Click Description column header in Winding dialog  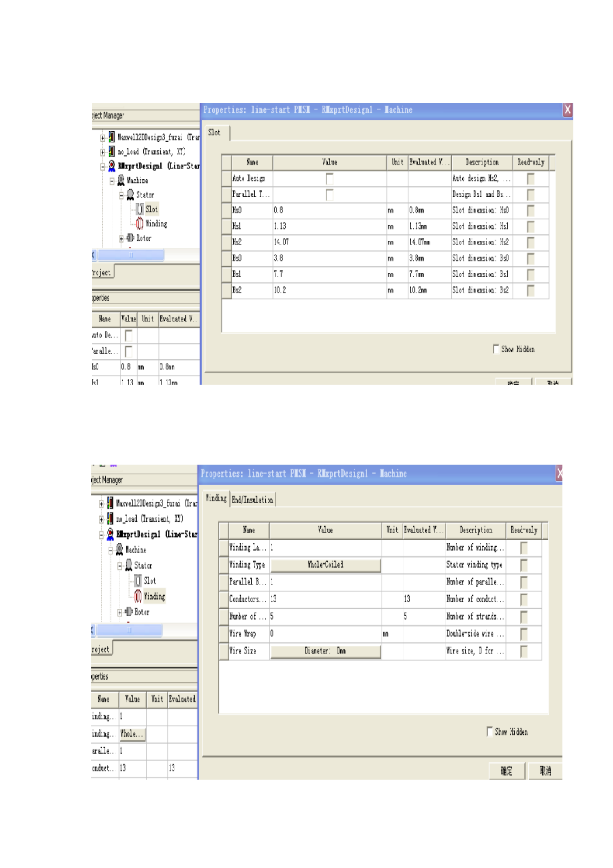pos(475,530)
